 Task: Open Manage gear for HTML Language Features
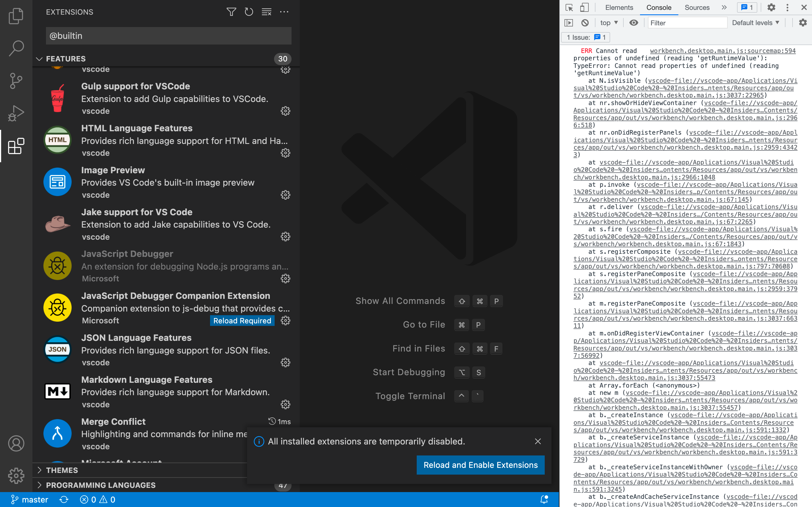pos(285,153)
